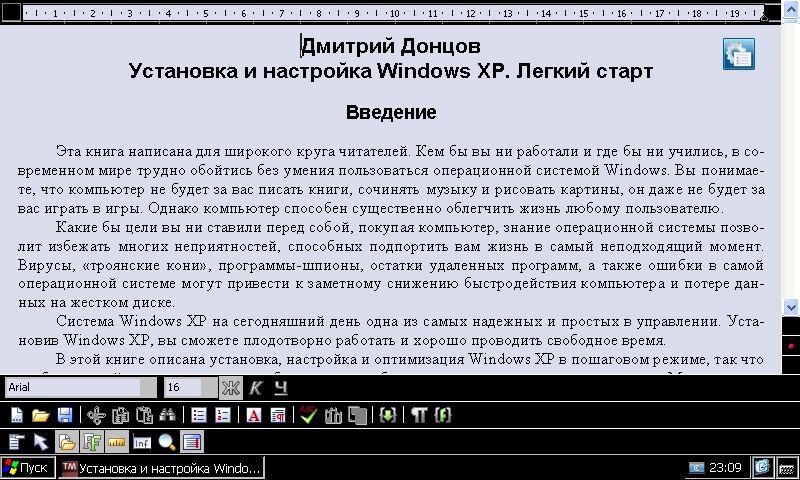Viewport: 800px width, 480px height.
Task: Click the settings gear icon at document top right
Action: pos(739,54)
